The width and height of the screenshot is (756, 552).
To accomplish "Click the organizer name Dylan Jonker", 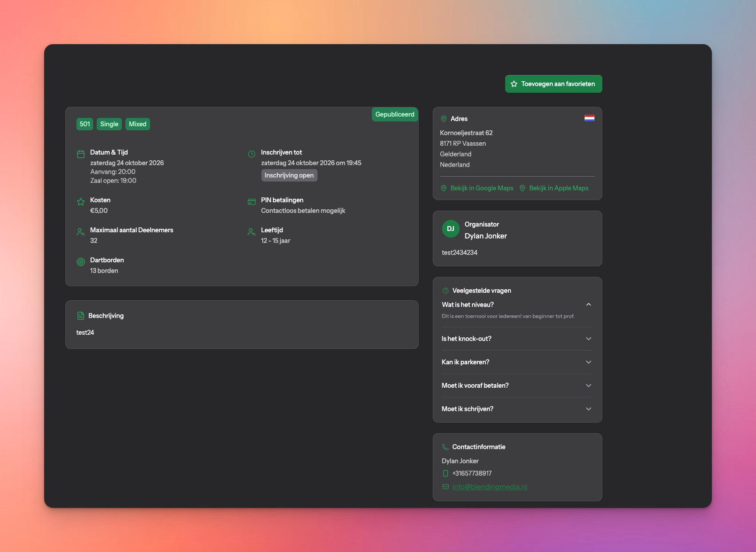I will tap(486, 236).
